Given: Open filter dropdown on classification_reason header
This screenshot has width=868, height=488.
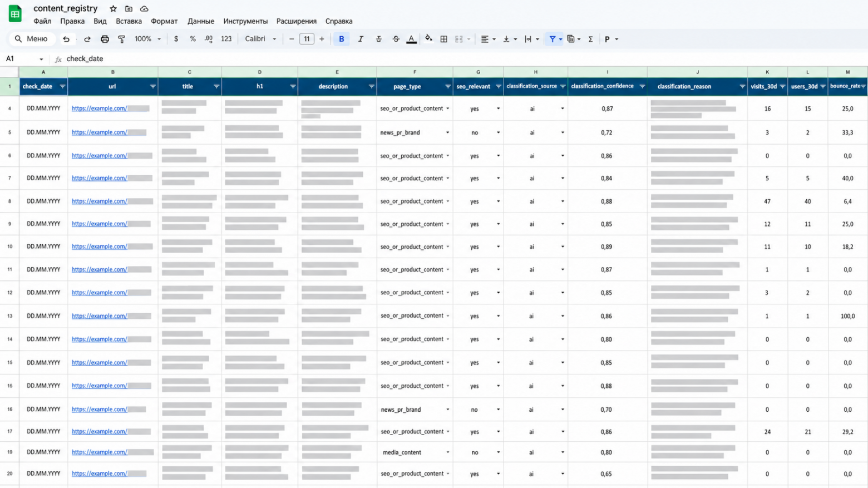Looking at the screenshot, I should [x=742, y=87].
